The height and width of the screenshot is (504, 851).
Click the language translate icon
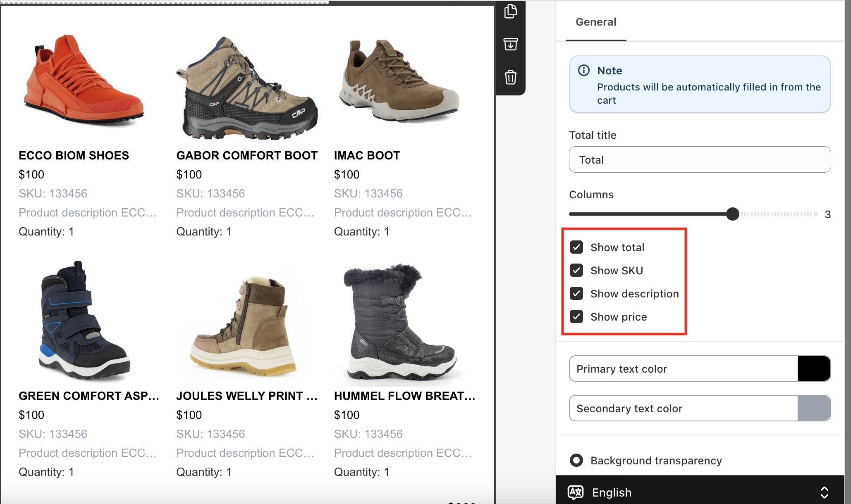click(x=576, y=492)
